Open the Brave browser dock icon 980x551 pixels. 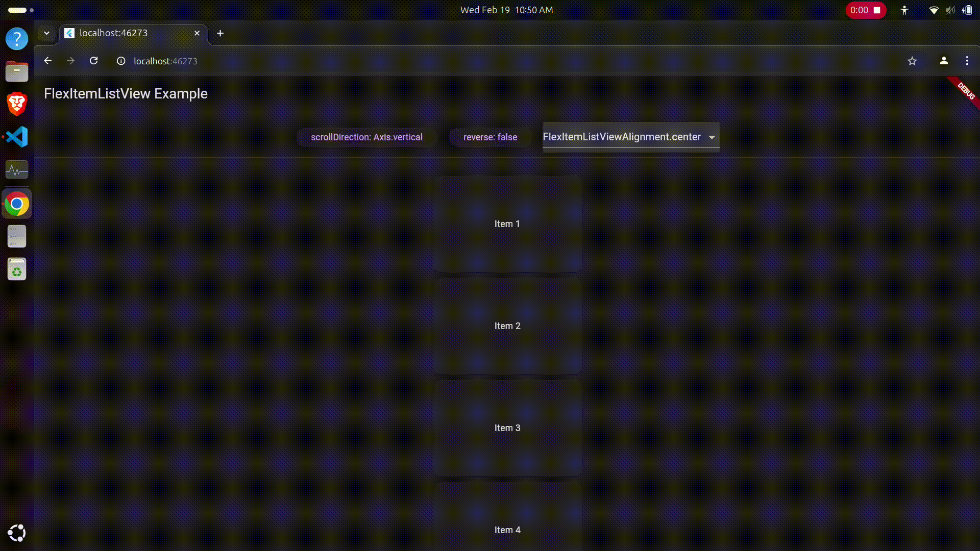pyautogui.click(x=17, y=104)
